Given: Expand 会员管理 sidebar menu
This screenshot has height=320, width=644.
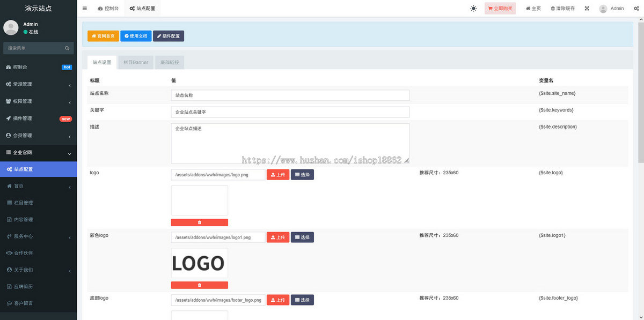Looking at the screenshot, I should (x=39, y=135).
